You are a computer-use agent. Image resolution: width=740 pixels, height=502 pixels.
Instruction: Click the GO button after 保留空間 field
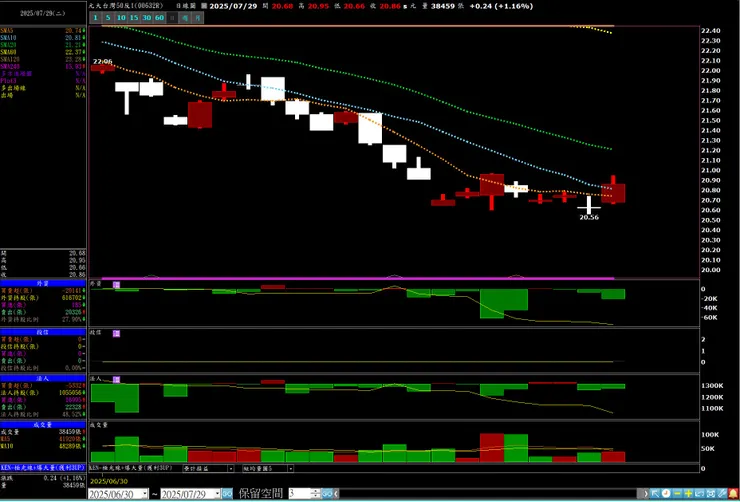pyautogui.click(x=328, y=494)
